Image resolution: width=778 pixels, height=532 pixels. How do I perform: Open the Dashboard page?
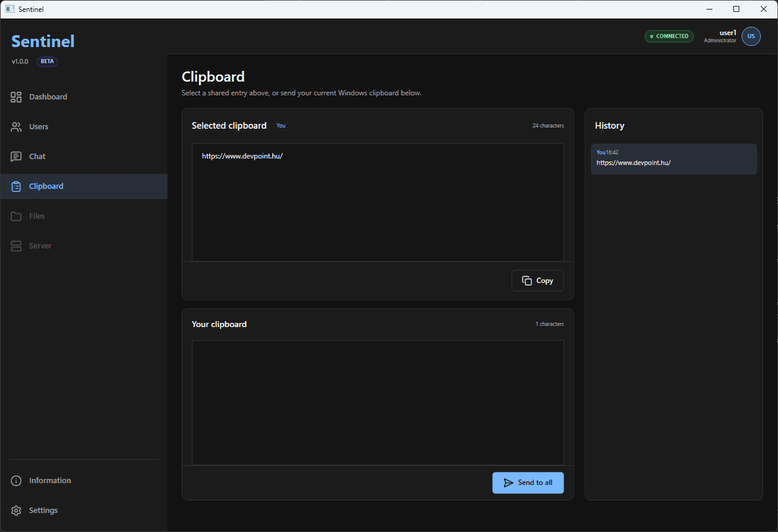click(83, 97)
